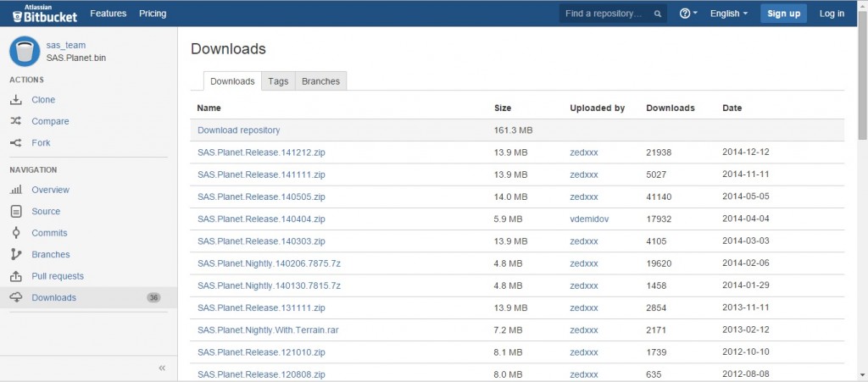Viewport: 868px width, 382px height.
Task: Download SAS.Planet.Release.140505.zip
Action: [x=261, y=197]
